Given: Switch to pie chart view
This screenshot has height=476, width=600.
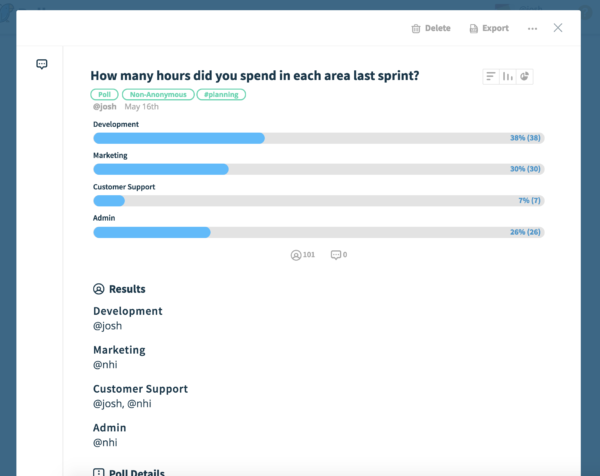Looking at the screenshot, I should (x=525, y=77).
